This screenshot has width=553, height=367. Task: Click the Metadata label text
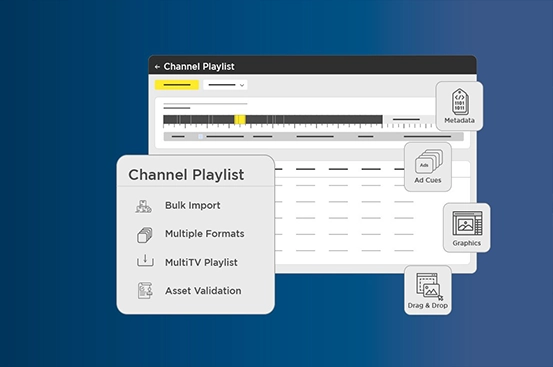coord(459,121)
